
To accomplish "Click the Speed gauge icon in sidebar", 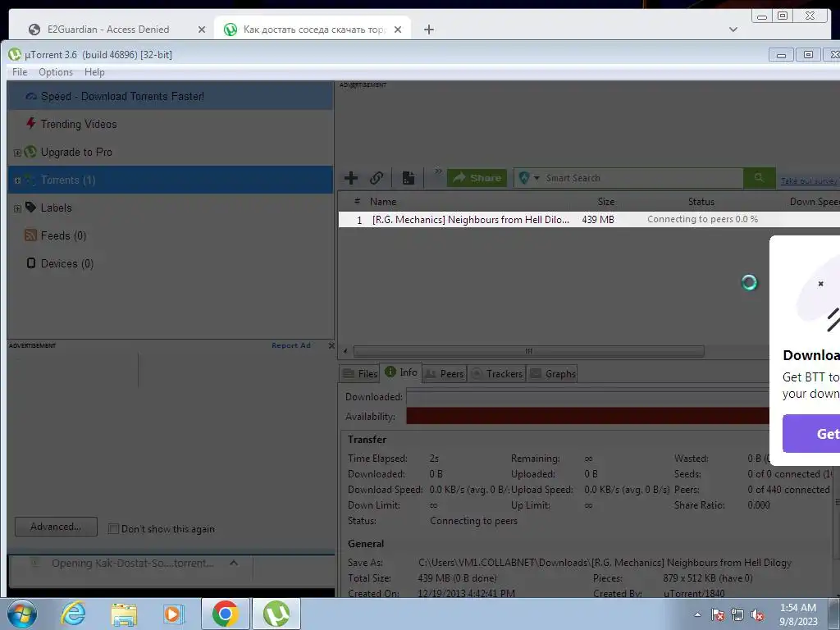I will click(31, 97).
